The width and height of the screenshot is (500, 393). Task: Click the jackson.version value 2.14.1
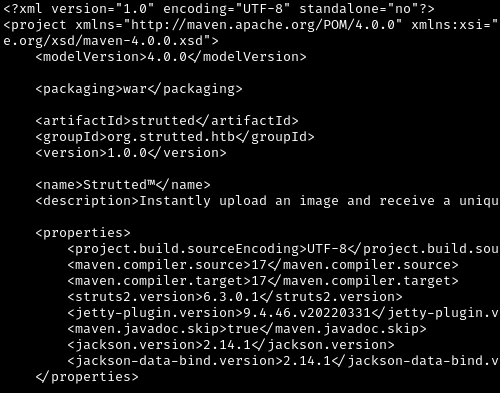coord(227,345)
